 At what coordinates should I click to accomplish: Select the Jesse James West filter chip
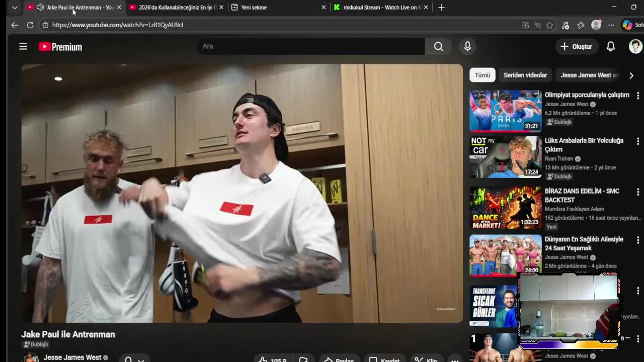[x=589, y=75]
